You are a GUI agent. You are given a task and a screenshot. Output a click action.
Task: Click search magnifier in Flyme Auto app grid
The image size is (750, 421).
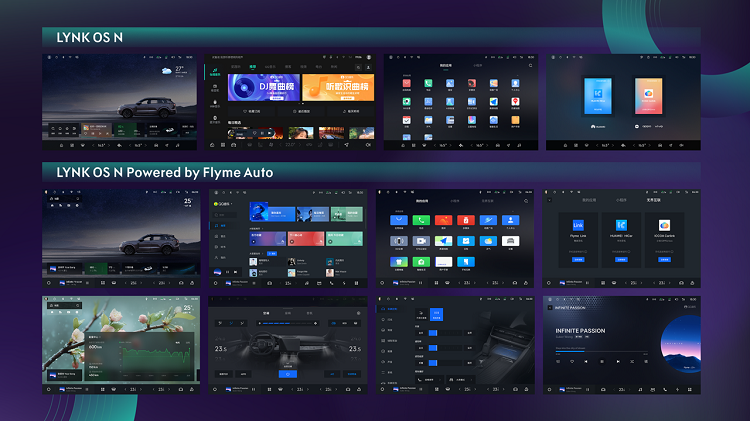(x=526, y=201)
